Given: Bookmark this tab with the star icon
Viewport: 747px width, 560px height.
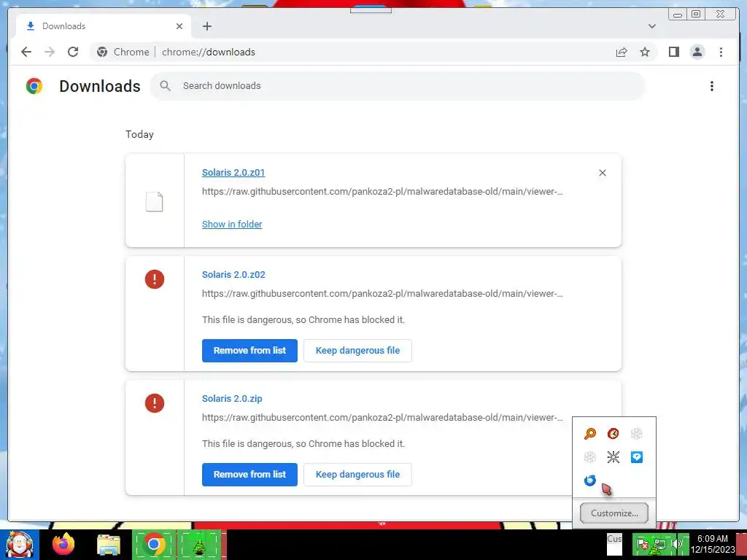Looking at the screenshot, I should pos(645,52).
